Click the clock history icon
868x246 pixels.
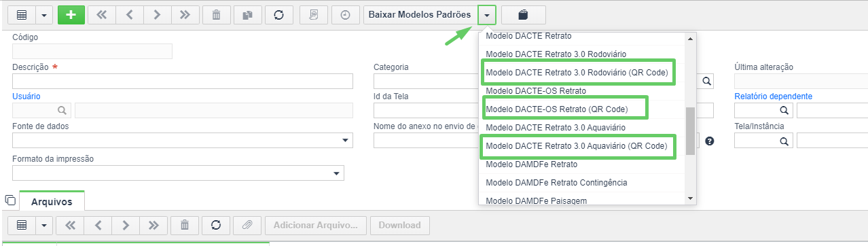[x=345, y=14]
